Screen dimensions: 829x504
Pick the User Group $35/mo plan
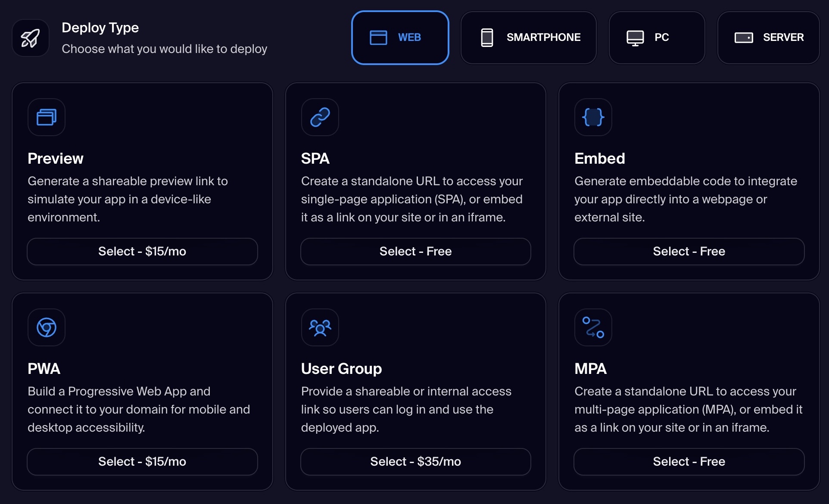tap(415, 462)
